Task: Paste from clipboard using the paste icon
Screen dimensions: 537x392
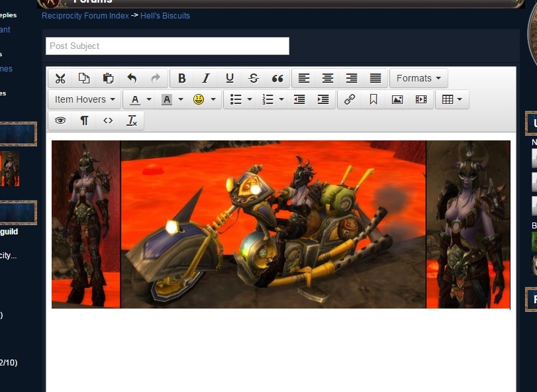Action: tap(108, 78)
